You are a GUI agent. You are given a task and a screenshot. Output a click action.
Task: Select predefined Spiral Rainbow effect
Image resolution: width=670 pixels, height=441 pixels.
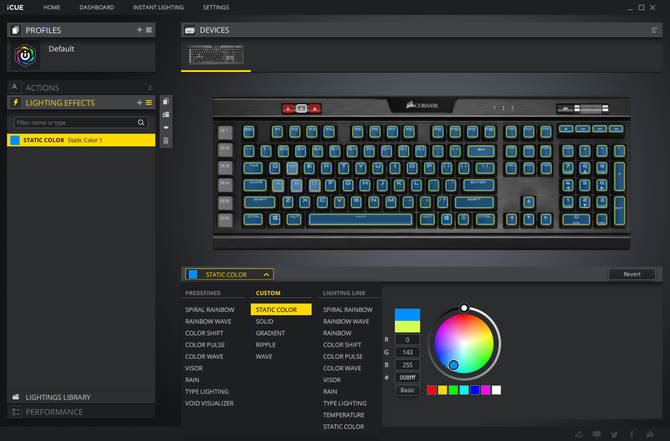tap(210, 309)
